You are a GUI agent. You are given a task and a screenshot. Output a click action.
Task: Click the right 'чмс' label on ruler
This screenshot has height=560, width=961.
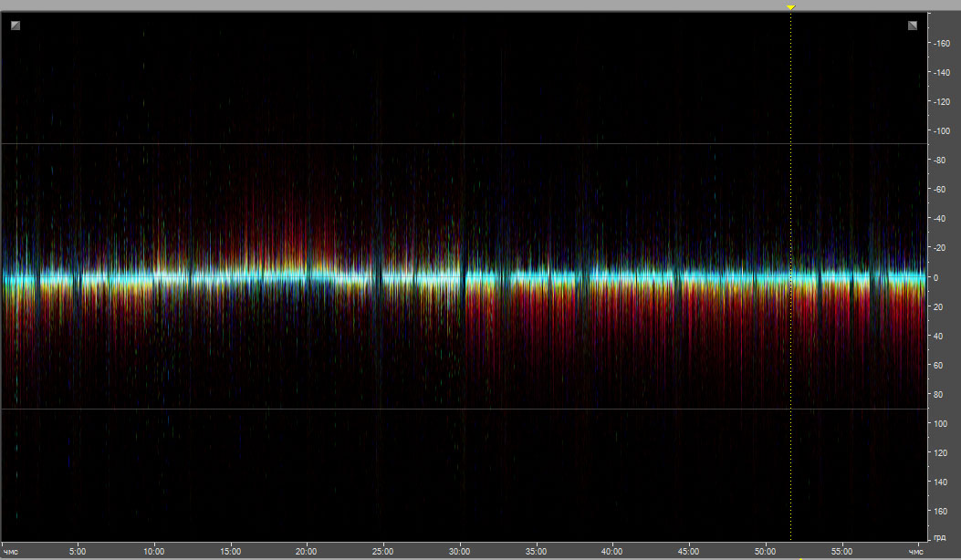(x=915, y=551)
